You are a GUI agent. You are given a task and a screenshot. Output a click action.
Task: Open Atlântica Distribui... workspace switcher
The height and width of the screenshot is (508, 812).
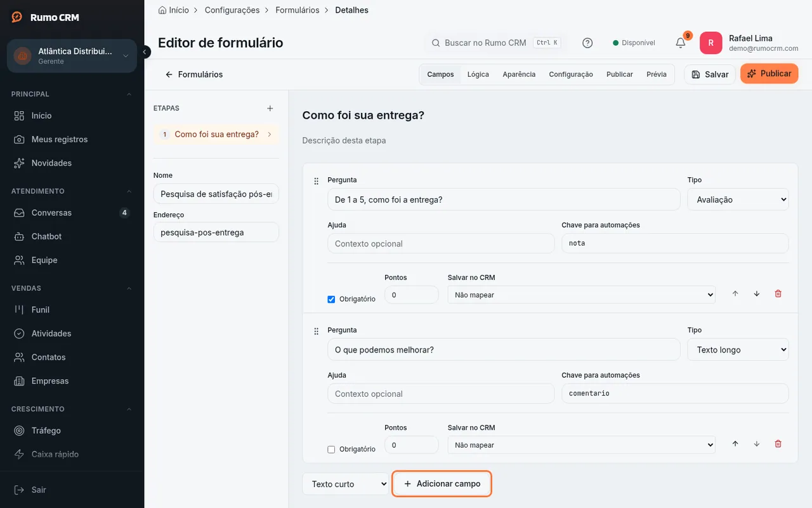point(72,56)
